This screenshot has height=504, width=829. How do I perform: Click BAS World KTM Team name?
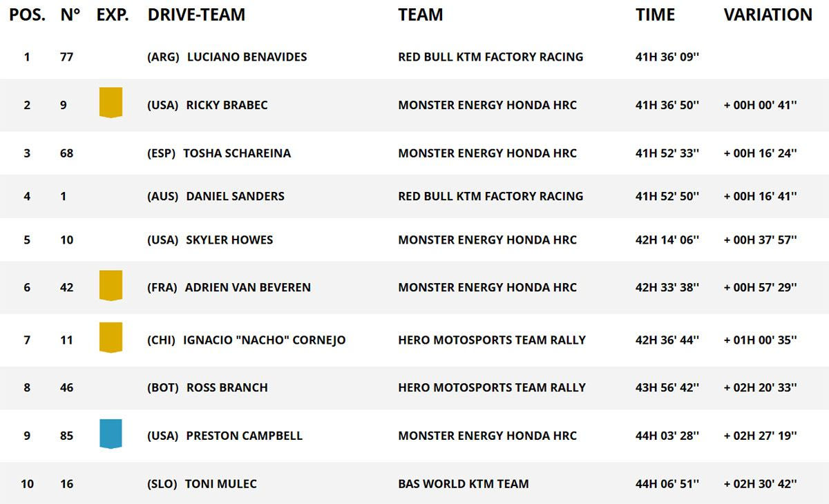coord(463,484)
